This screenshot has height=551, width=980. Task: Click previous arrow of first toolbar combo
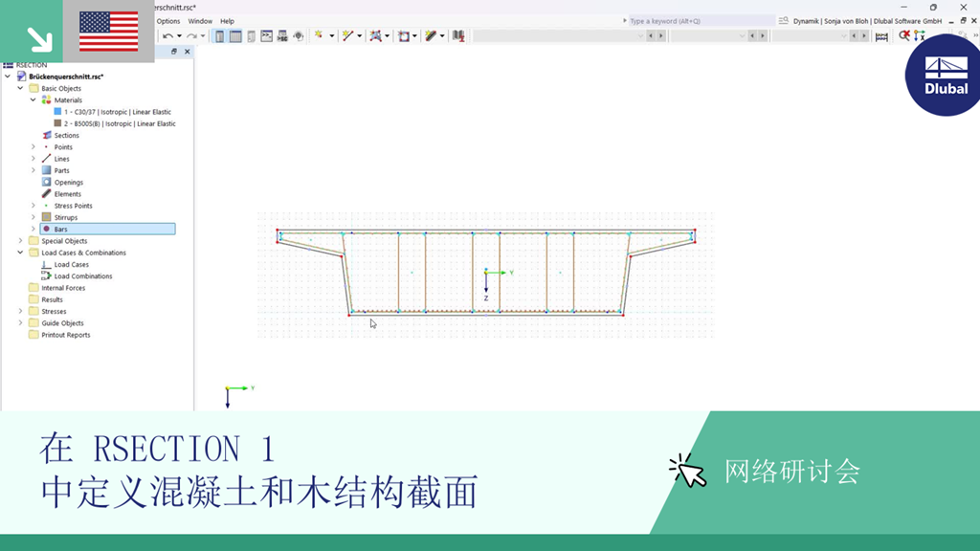651,36
